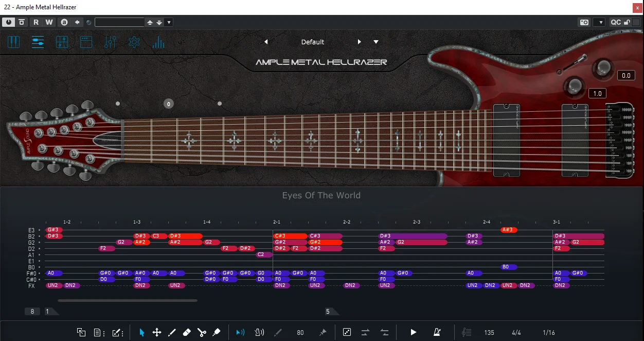Image resolution: width=644 pixels, height=341 pixels.
Task: Open the dropdown next to the camera icon
Action: point(599,22)
